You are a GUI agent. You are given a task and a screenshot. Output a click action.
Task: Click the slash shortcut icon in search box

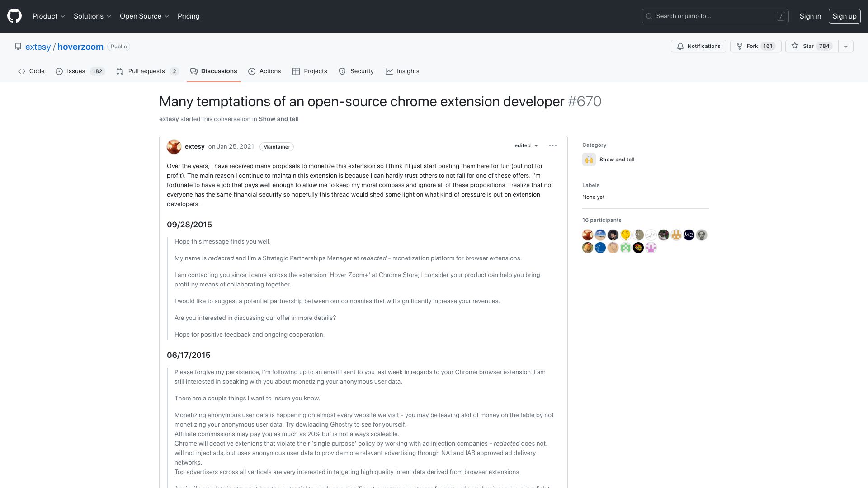coord(781,16)
